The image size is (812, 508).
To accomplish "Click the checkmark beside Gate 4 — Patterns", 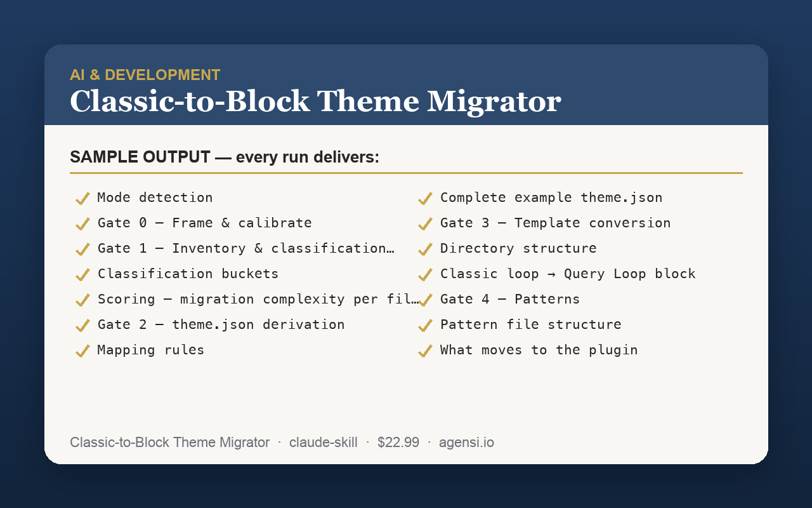I will coord(425,300).
